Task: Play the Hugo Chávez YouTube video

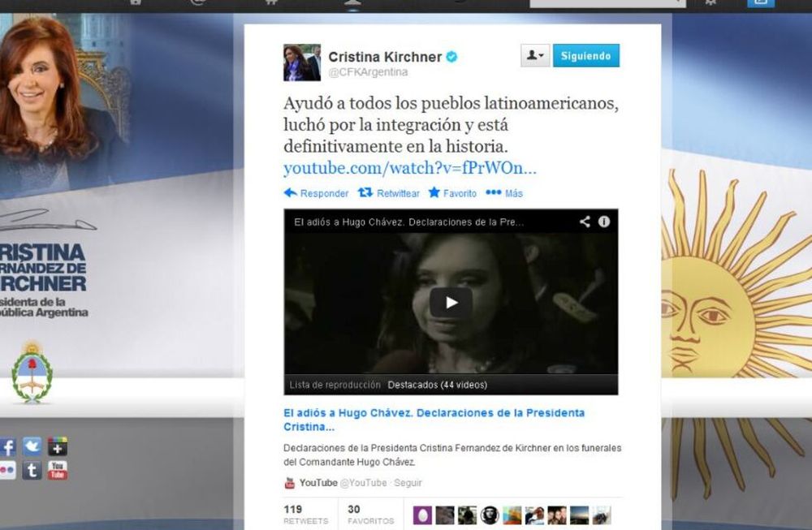Action: coord(451,303)
